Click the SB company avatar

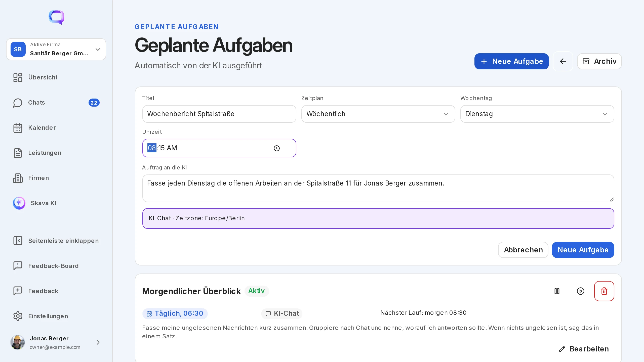[x=18, y=49]
